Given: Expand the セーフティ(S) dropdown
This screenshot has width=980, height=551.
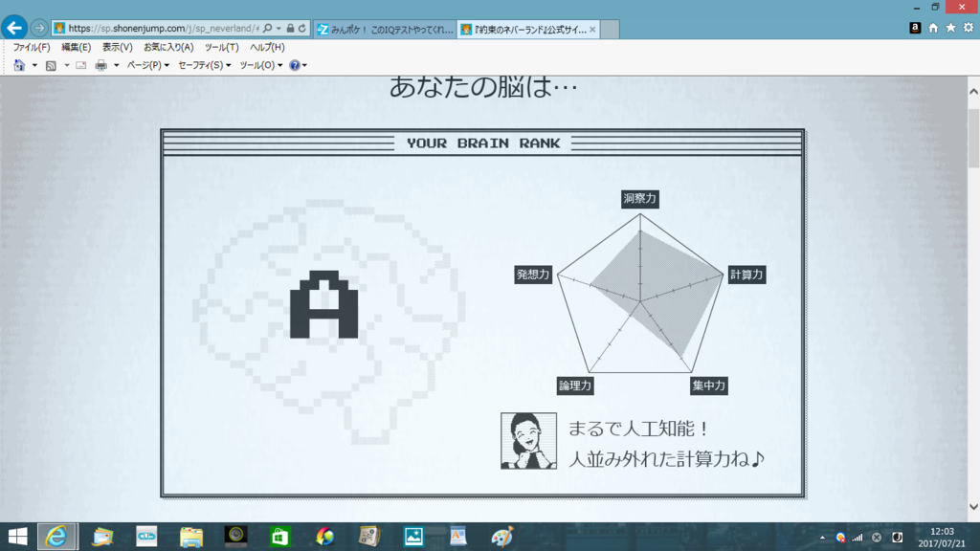Looking at the screenshot, I should [204, 65].
